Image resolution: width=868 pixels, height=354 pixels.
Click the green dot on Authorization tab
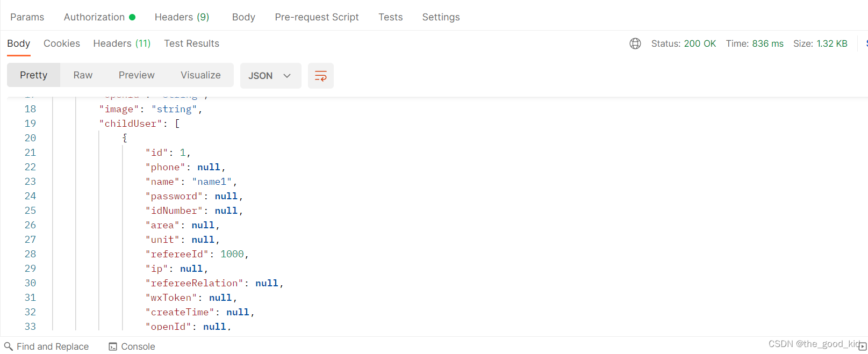132,17
